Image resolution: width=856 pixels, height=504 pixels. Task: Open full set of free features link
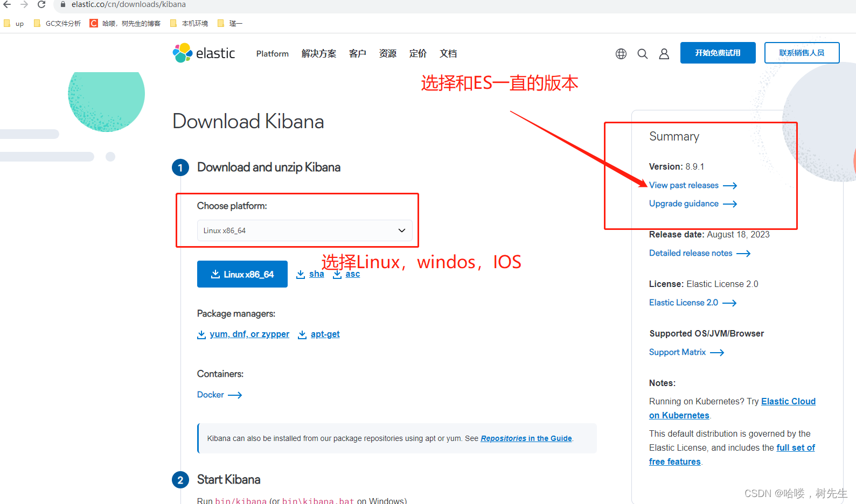[x=796, y=448]
